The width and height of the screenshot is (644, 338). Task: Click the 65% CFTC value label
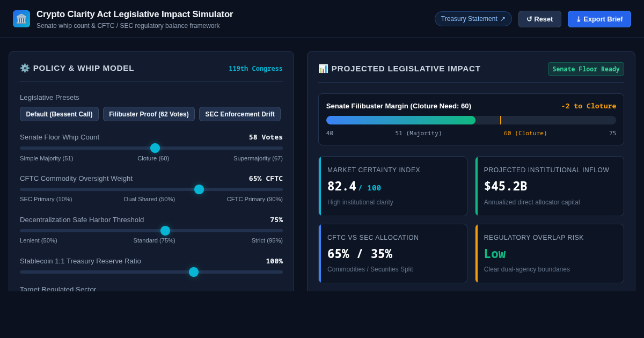tap(266, 179)
